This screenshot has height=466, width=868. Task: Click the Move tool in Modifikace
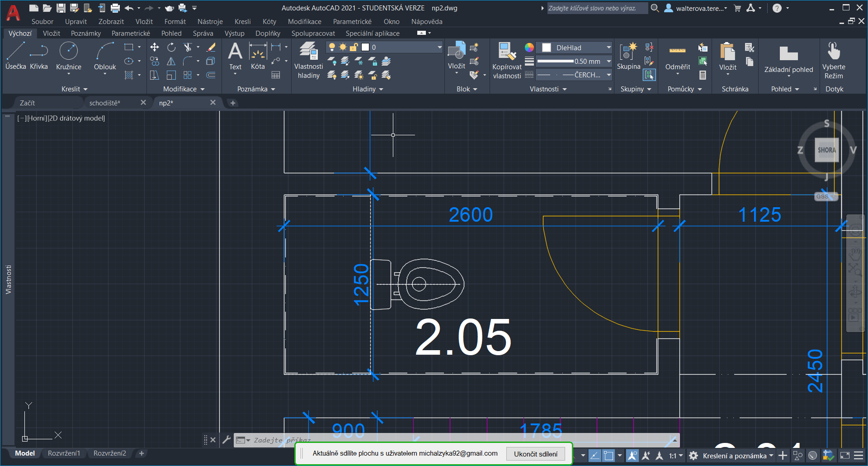[155, 47]
